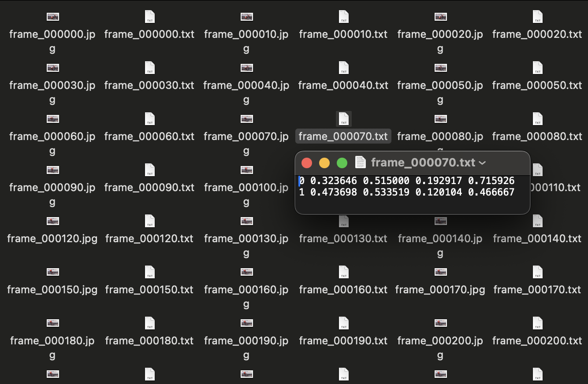This screenshot has width=588, height=384.
Task: Select the frame_000150.txt document icon
Action: [149, 272]
